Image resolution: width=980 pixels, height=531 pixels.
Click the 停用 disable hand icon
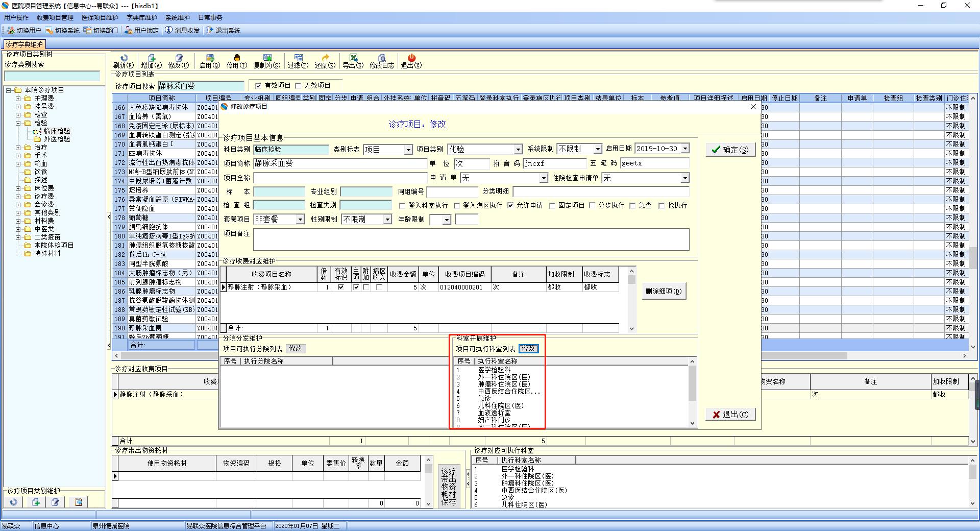(x=236, y=58)
